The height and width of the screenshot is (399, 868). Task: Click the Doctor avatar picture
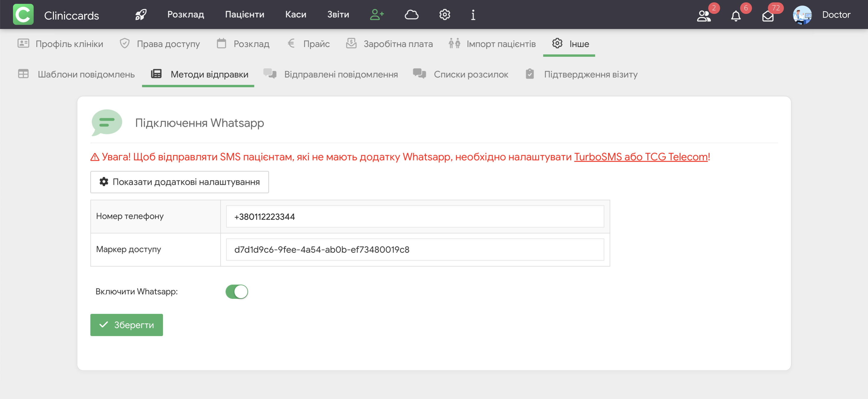(802, 15)
